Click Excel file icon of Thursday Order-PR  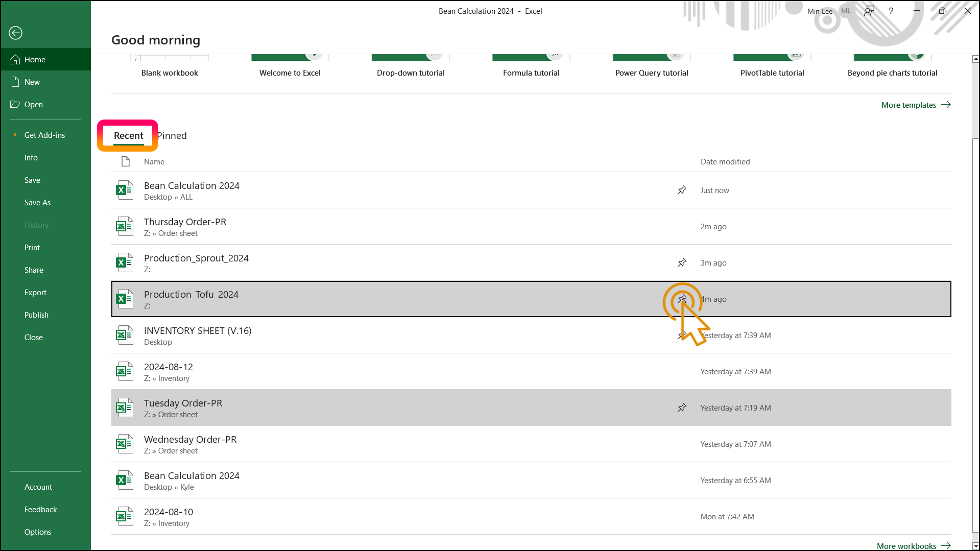click(x=125, y=226)
